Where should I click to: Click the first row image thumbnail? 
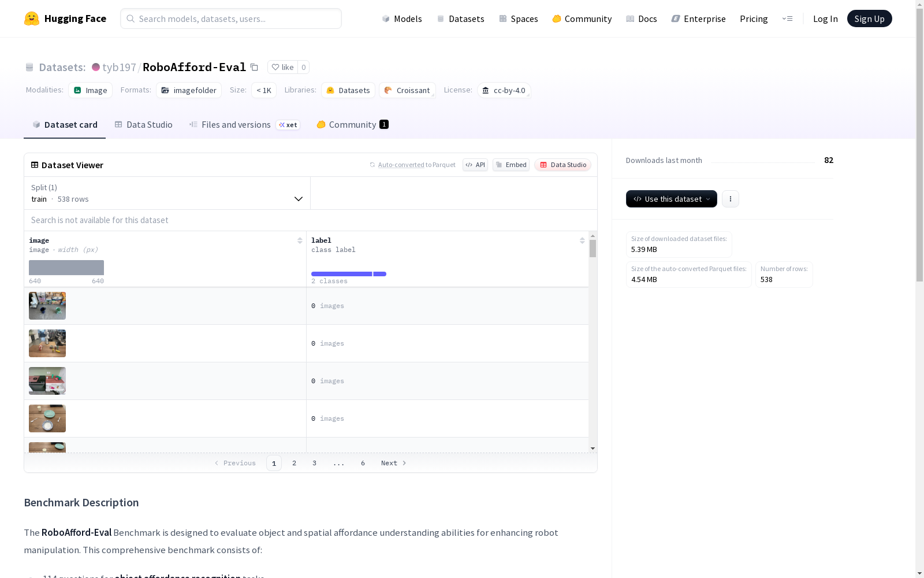(47, 306)
